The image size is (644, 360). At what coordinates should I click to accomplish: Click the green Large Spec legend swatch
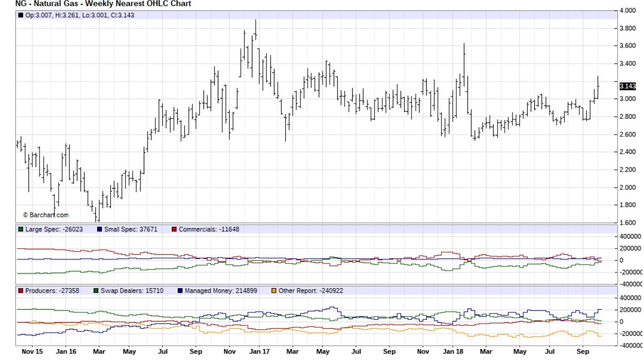click(21, 229)
